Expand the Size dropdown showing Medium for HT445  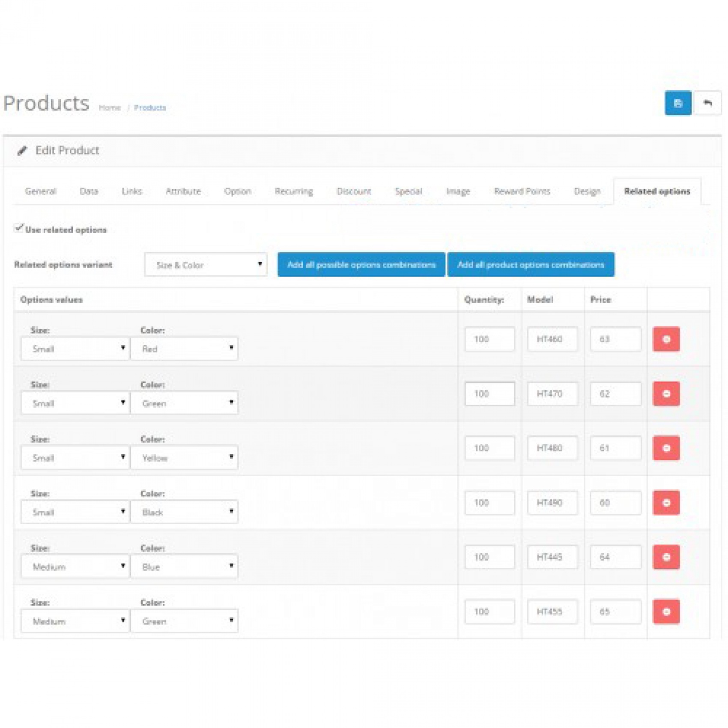(75, 567)
